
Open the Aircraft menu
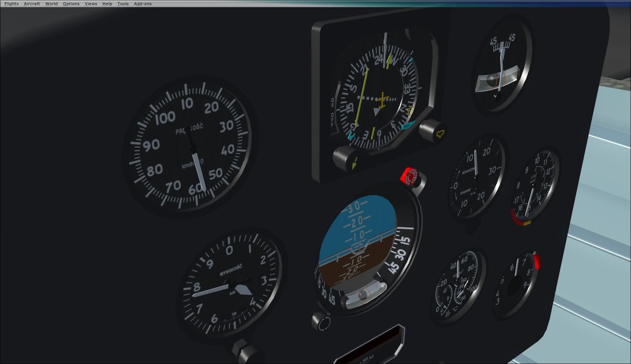[32, 4]
